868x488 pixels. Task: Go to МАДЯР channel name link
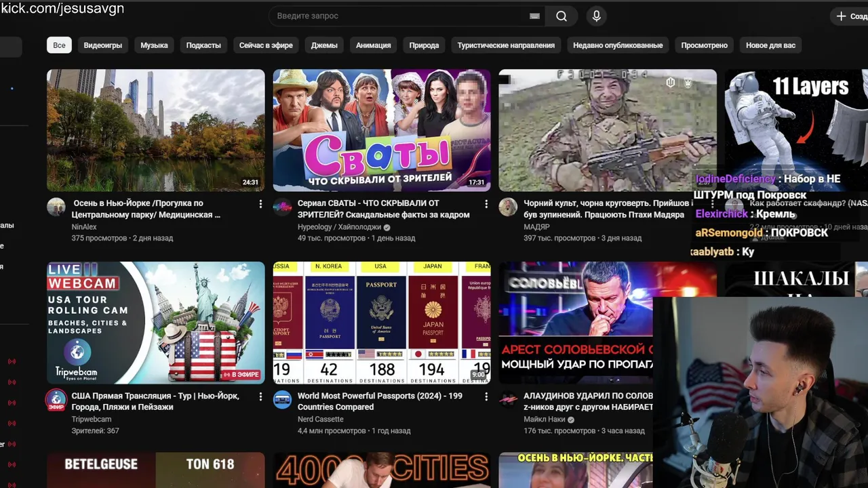[536, 227]
